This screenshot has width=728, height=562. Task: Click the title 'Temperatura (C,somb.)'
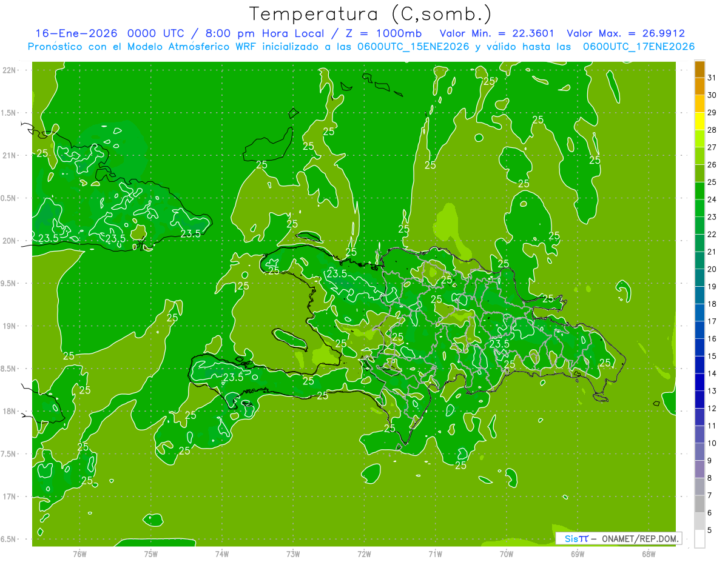(370, 14)
